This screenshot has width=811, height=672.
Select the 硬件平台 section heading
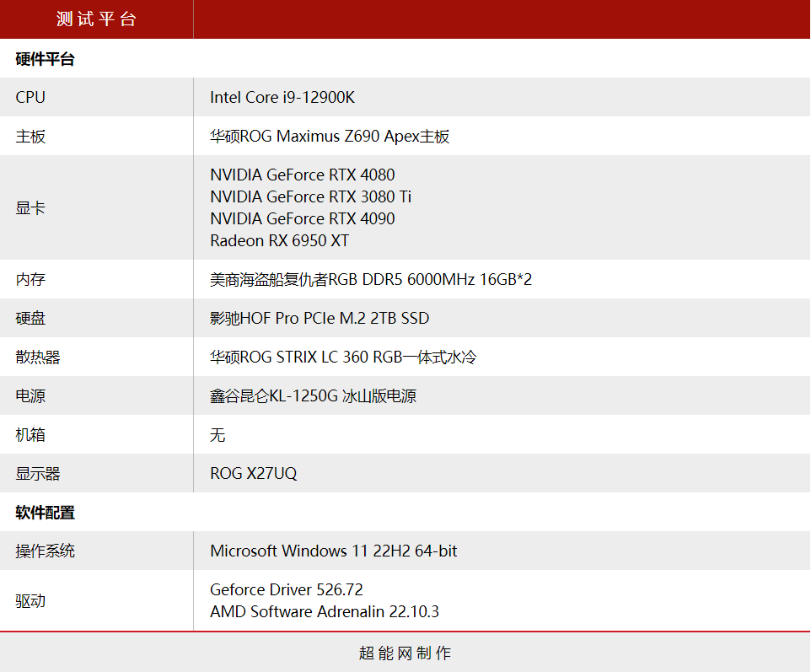pyautogui.click(x=45, y=59)
